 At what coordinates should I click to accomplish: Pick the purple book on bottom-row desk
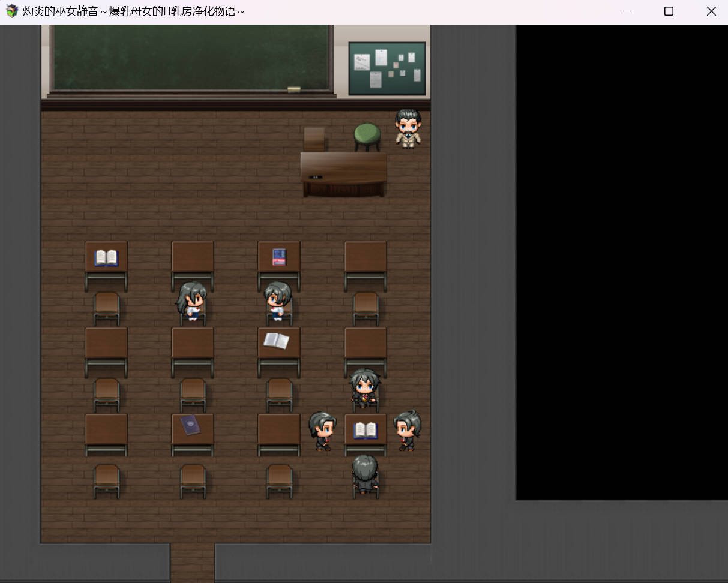tap(191, 425)
